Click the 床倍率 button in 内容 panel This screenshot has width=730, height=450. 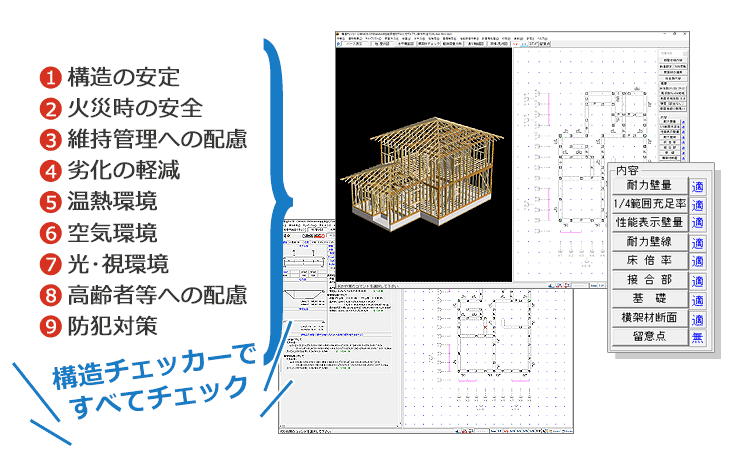pos(649,261)
